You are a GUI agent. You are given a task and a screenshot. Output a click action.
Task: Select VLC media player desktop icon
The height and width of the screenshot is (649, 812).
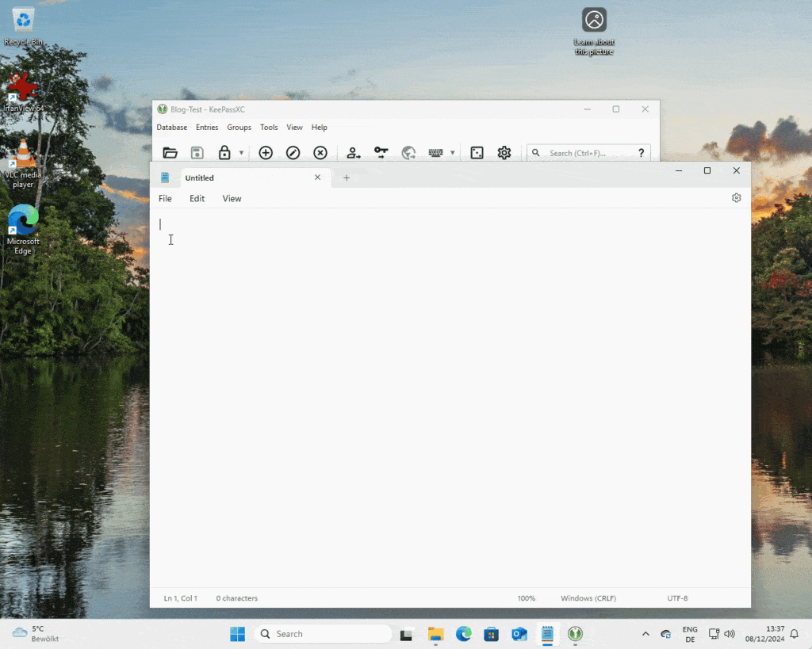click(x=23, y=163)
